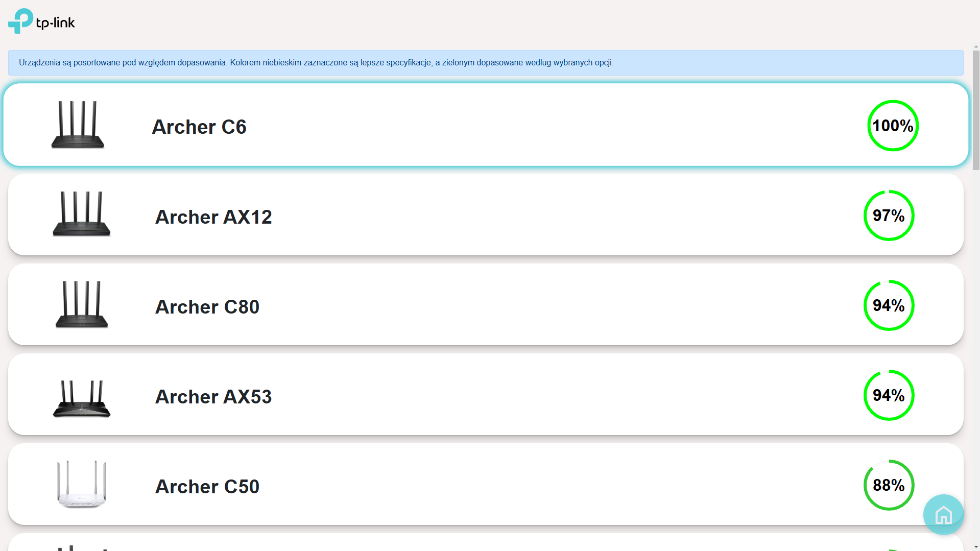Open the Archer C6 product name

pyautogui.click(x=199, y=127)
